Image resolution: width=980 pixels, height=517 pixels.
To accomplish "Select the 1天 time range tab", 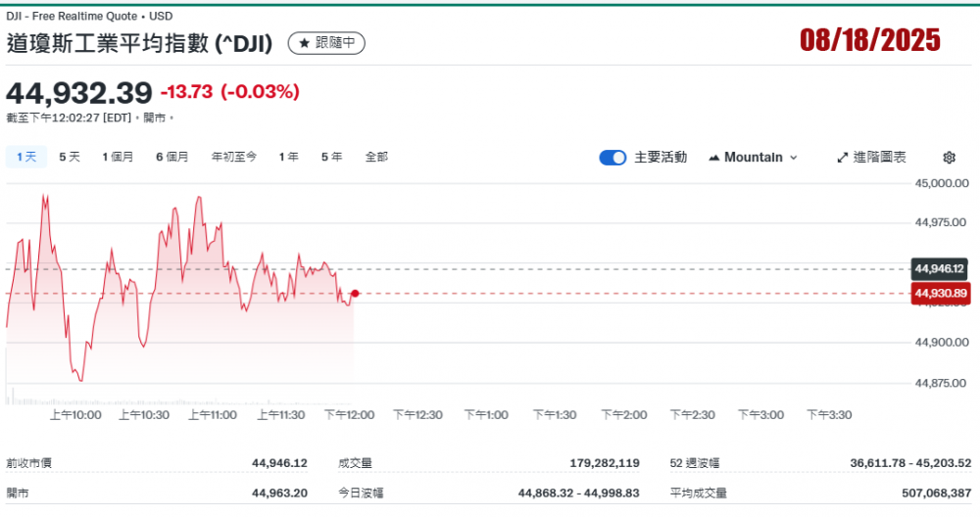I will point(25,157).
